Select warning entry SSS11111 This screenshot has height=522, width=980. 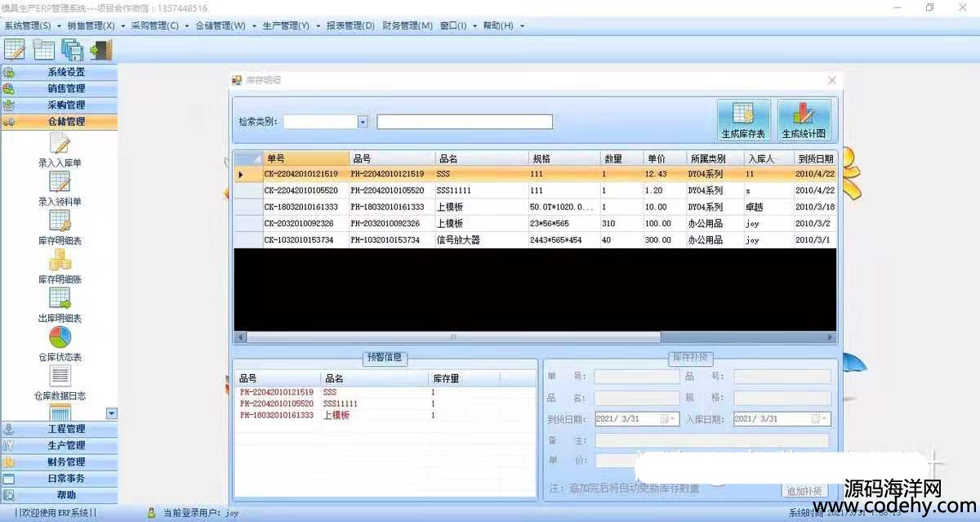[341, 404]
